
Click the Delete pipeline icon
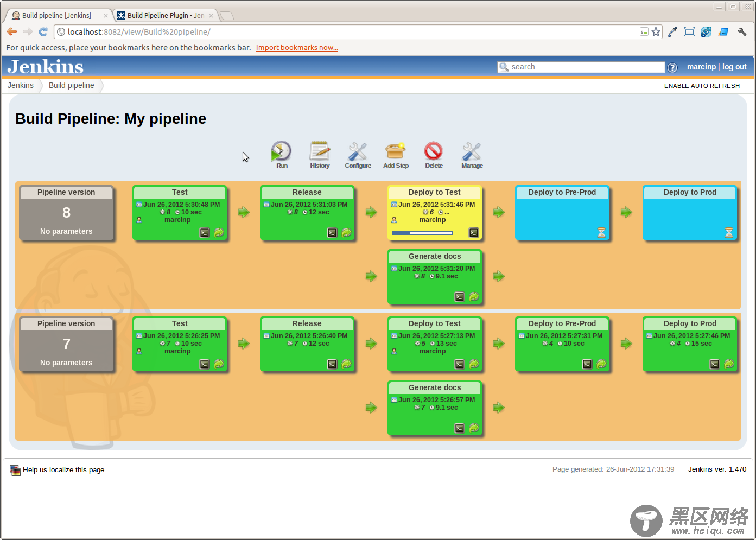434,151
